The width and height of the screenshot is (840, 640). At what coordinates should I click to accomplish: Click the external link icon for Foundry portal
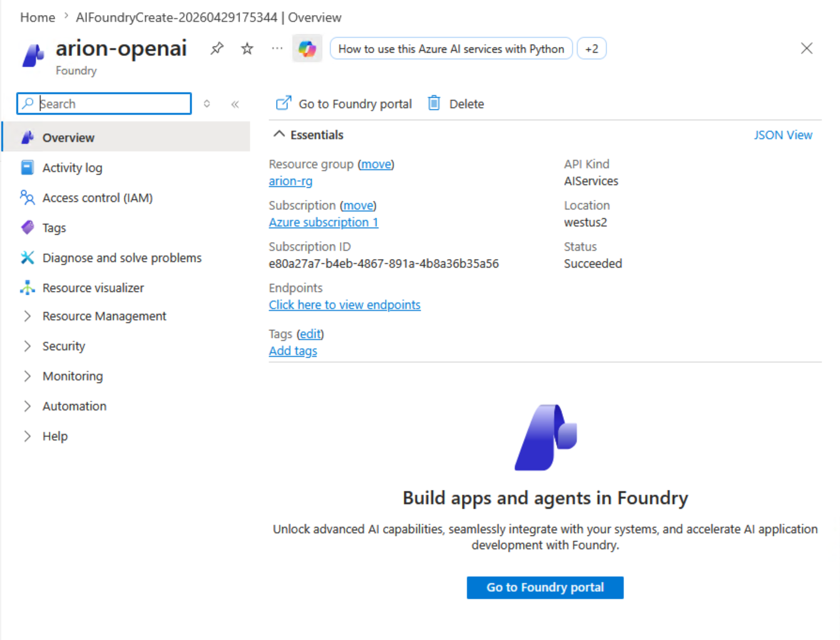[284, 103]
